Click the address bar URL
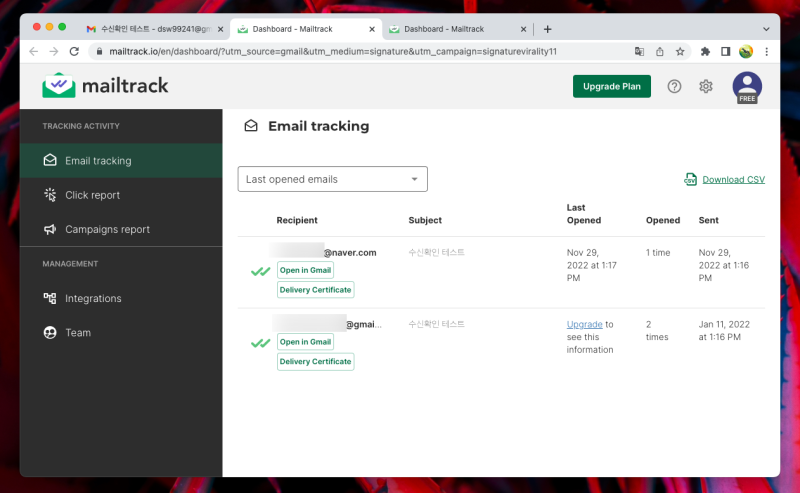This screenshot has height=493, width=800. 333,52
